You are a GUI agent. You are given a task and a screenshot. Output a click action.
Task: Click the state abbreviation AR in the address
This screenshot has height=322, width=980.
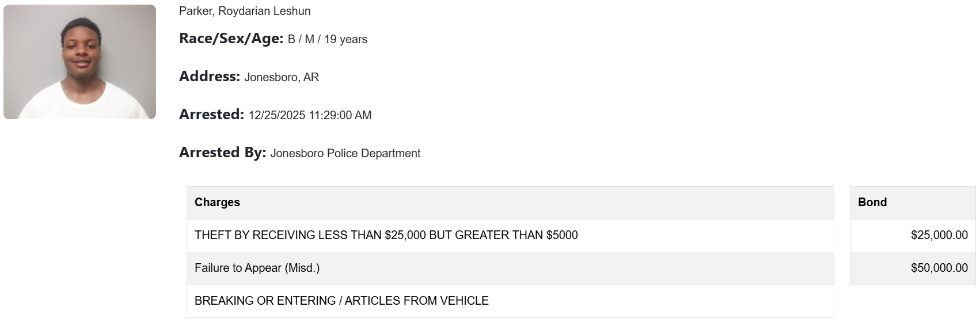pos(311,77)
